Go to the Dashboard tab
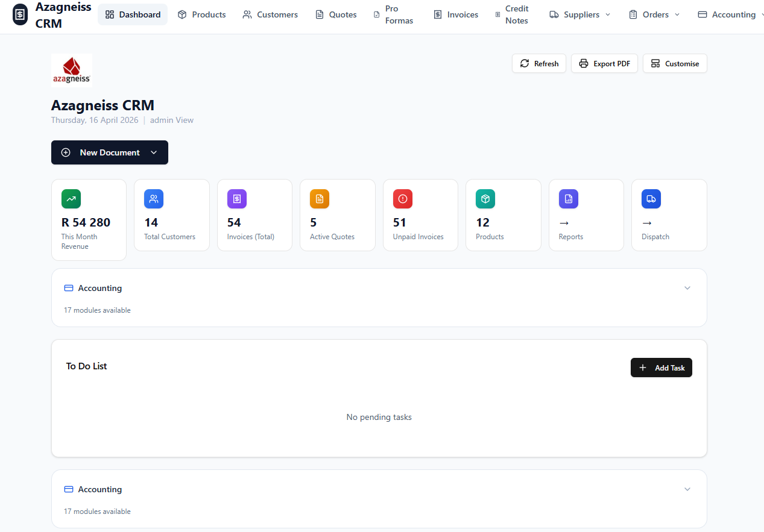Image resolution: width=764 pixels, height=532 pixels. pyautogui.click(x=133, y=14)
